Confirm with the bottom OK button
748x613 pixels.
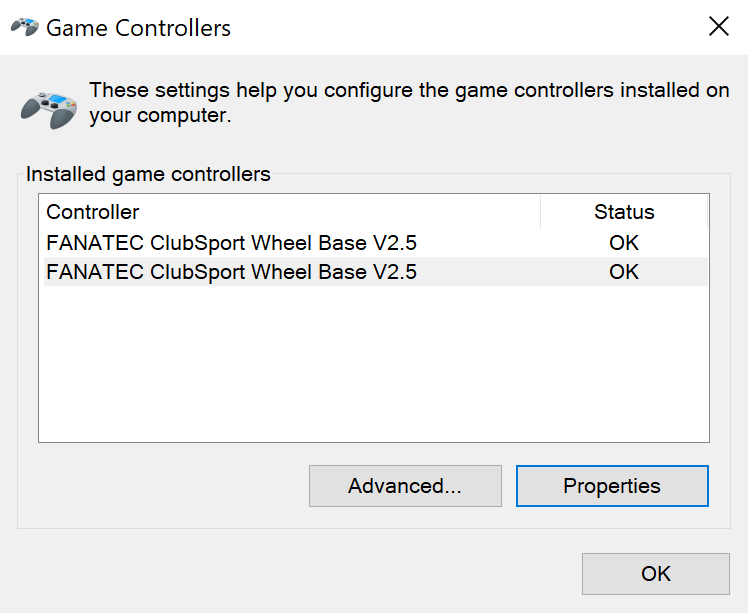[655, 573]
